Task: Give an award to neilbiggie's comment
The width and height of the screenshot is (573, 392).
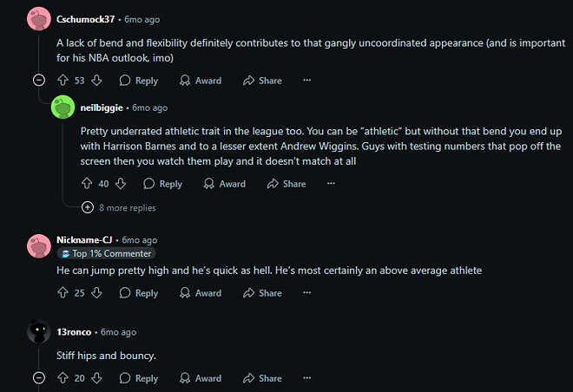Action: pyautogui.click(x=224, y=184)
